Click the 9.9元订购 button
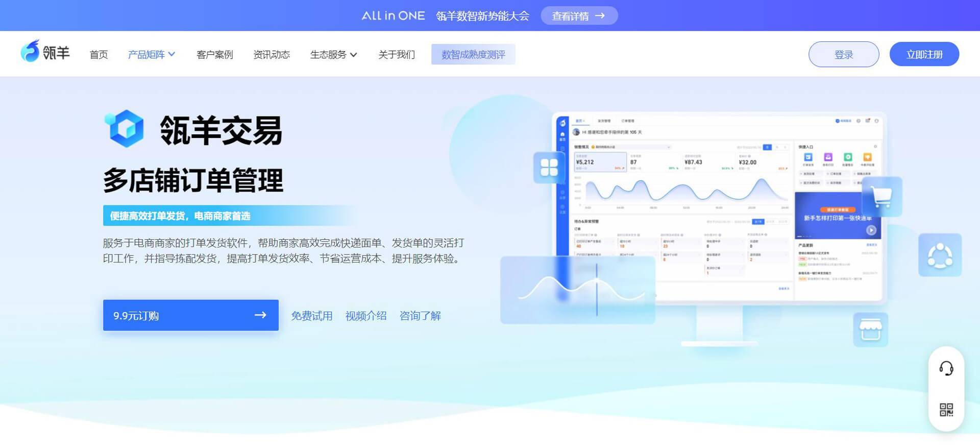This screenshot has width=980, height=447. [x=190, y=315]
